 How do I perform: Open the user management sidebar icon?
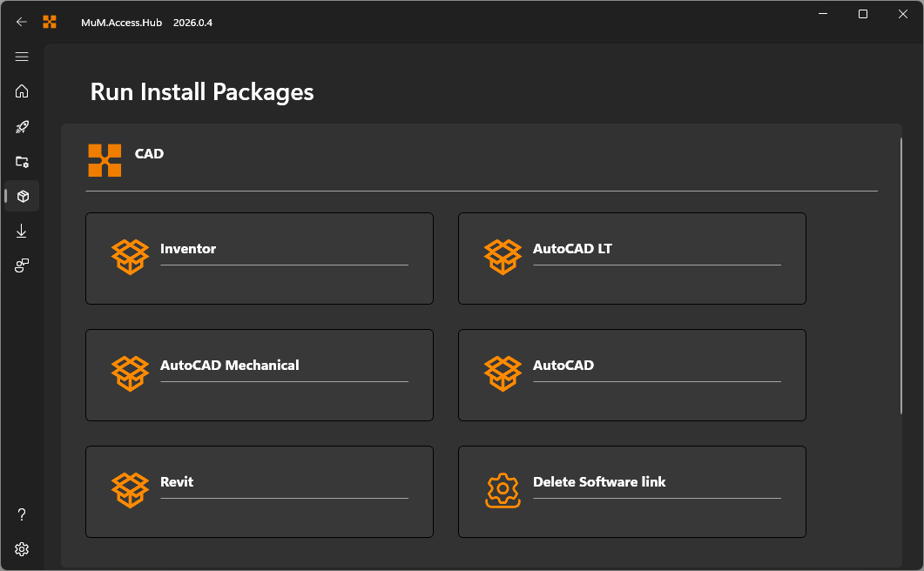pyautogui.click(x=22, y=265)
